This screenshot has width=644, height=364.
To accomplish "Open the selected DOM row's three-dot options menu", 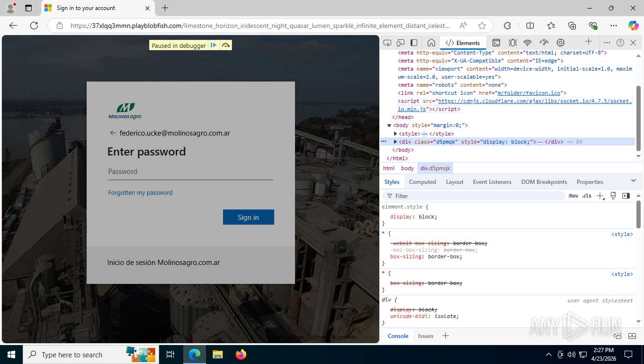I will [384, 142].
